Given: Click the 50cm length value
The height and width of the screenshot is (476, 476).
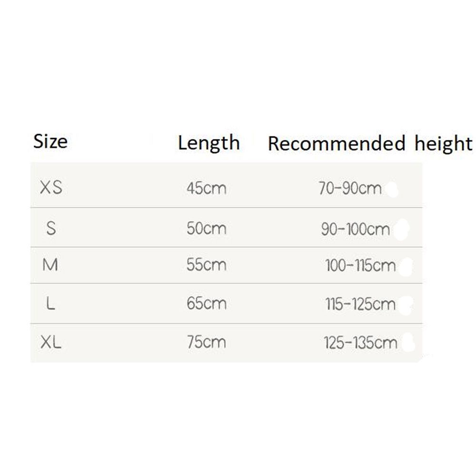Looking at the screenshot, I should 207,229.
